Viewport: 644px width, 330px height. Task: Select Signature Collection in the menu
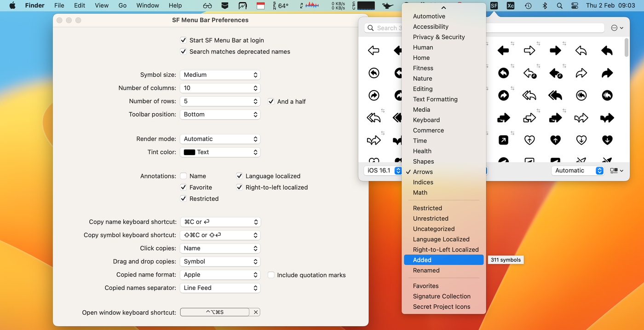[x=442, y=296]
